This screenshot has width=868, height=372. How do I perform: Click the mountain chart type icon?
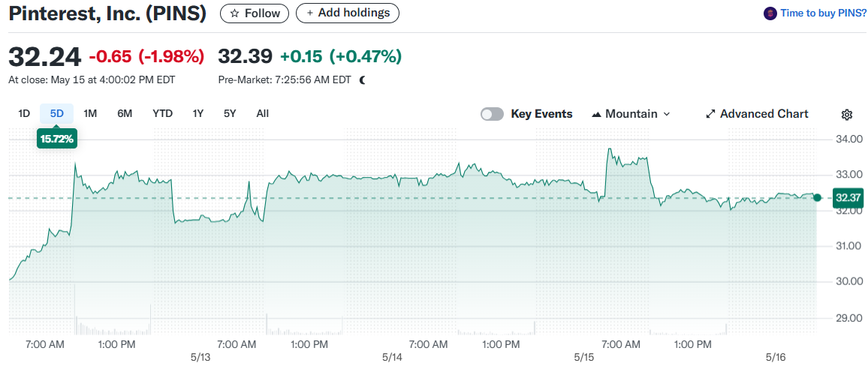597,114
